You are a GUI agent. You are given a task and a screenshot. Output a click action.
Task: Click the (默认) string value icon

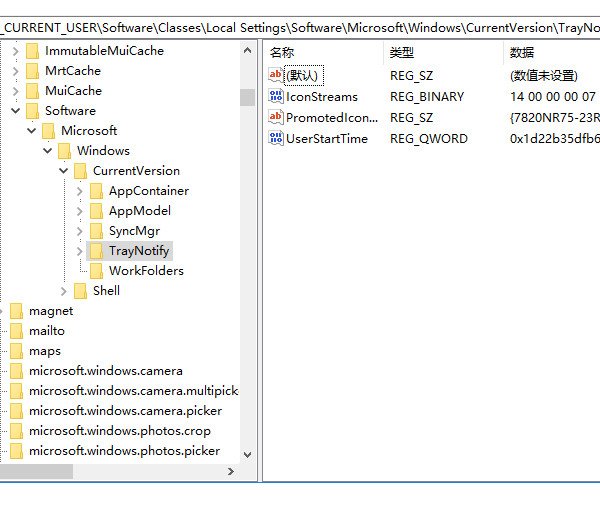click(277, 75)
